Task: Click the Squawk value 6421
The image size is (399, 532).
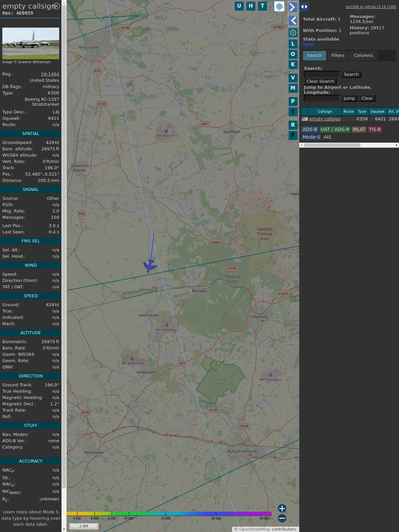Action: (x=54, y=118)
